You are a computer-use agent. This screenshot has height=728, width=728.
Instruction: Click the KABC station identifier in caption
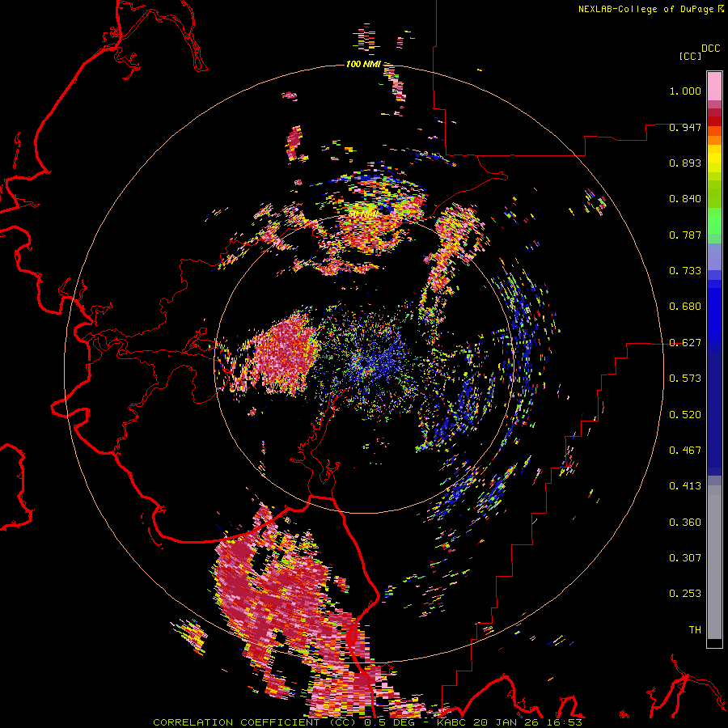pos(453,722)
